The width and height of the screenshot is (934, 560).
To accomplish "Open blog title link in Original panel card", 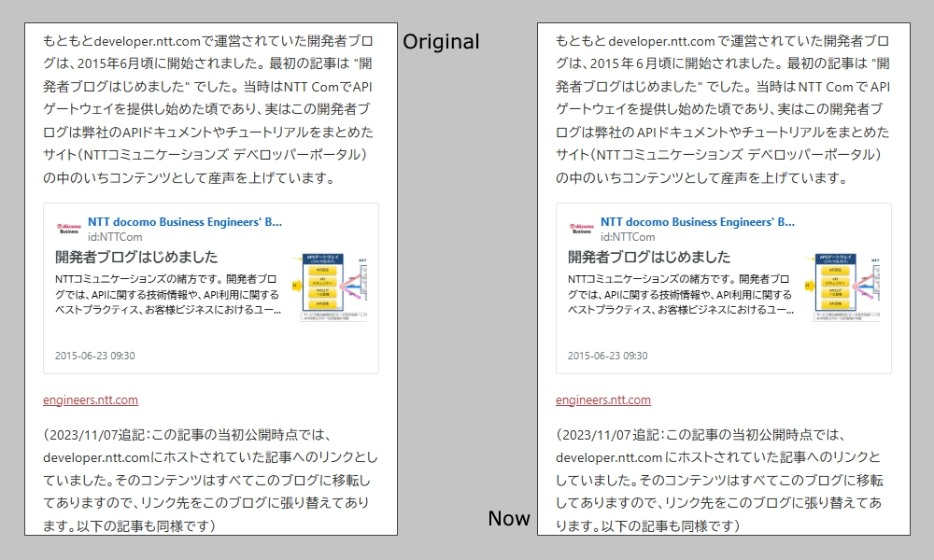I will point(185,222).
